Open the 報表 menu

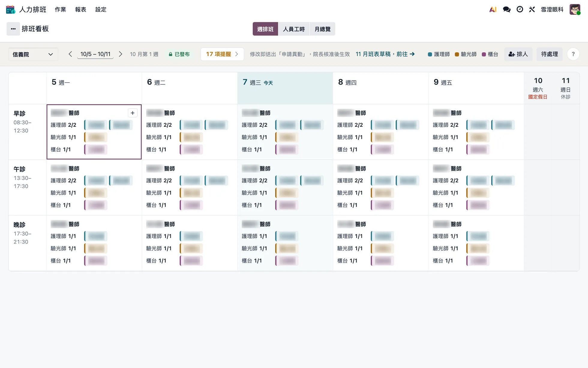[80, 9]
